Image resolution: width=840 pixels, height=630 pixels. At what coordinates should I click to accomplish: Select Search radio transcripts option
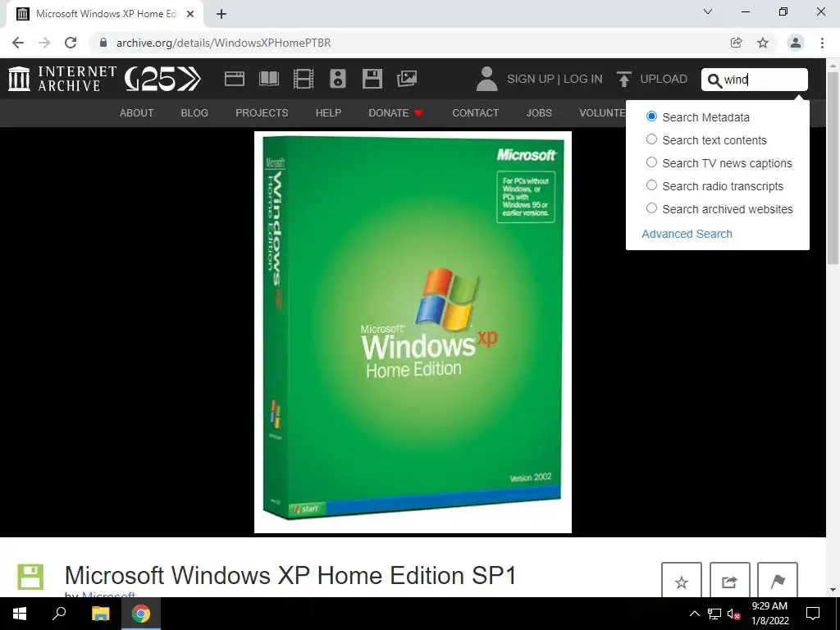[651, 185]
